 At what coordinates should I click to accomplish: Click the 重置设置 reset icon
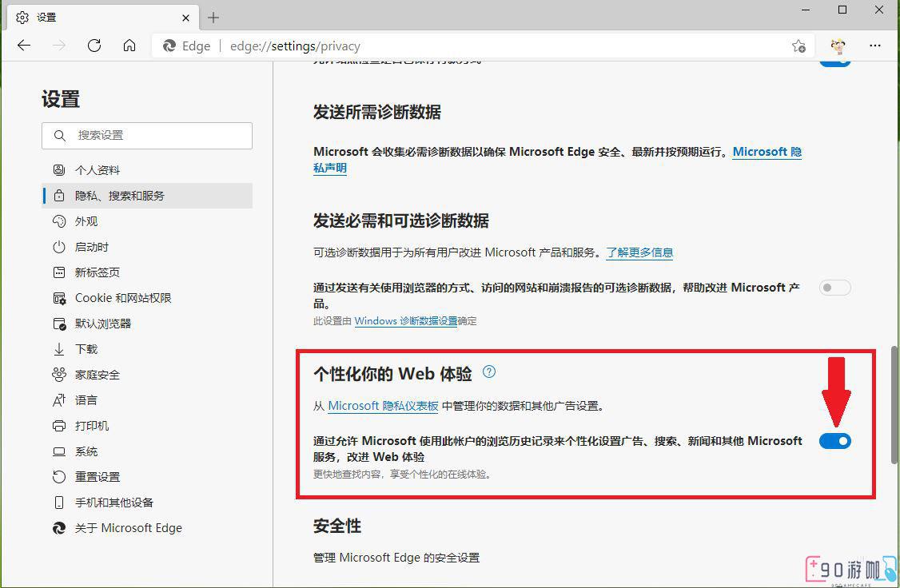point(59,477)
